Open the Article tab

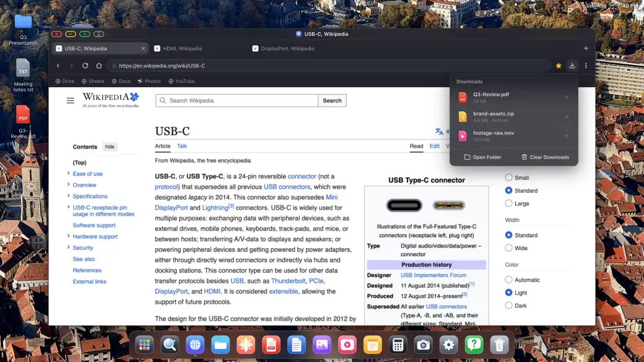[163, 146]
